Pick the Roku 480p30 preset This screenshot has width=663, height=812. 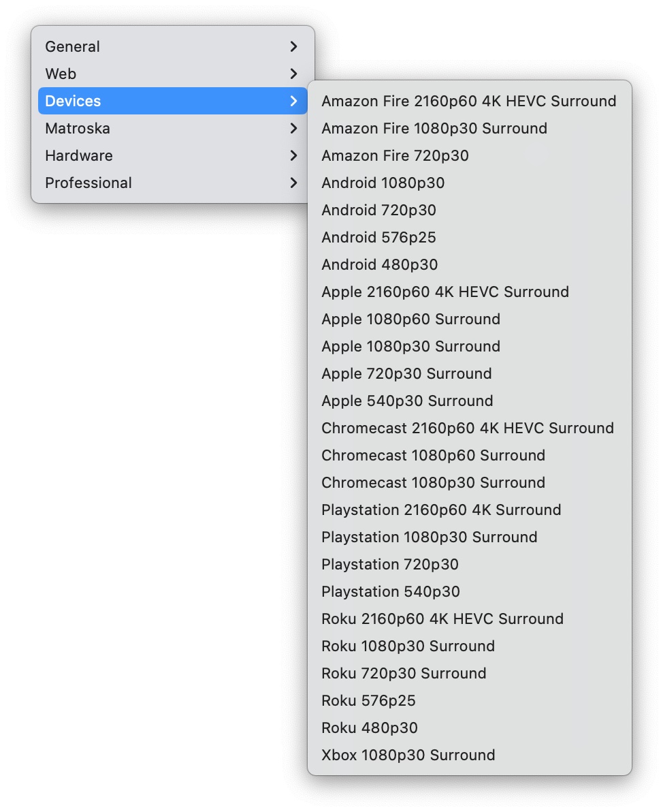(x=469, y=728)
